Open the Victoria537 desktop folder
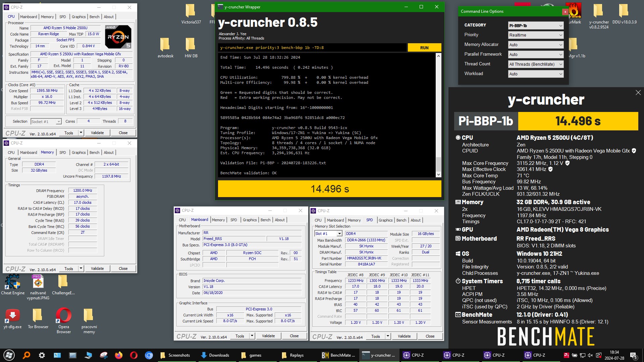The width and height of the screenshot is (644, 362). (x=191, y=14)
